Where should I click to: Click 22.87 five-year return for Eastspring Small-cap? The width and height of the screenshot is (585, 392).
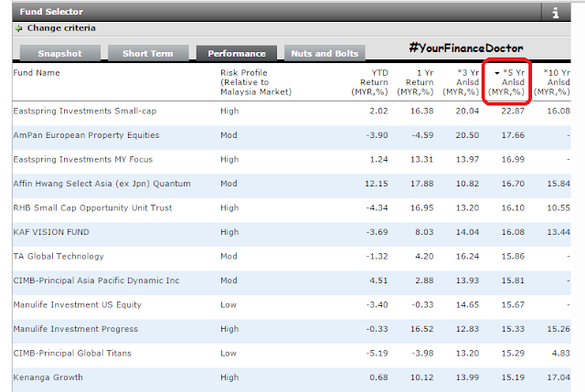pos(513,111)
